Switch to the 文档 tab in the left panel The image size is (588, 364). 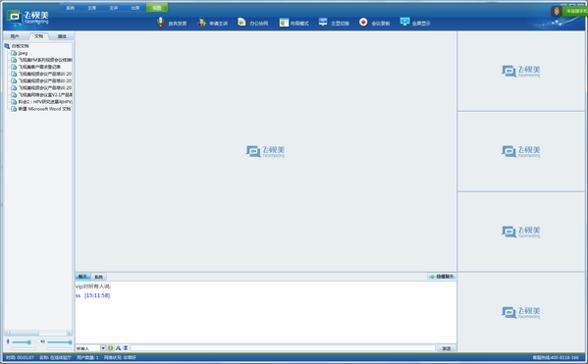pyautogui.click(x=38, y=36)
